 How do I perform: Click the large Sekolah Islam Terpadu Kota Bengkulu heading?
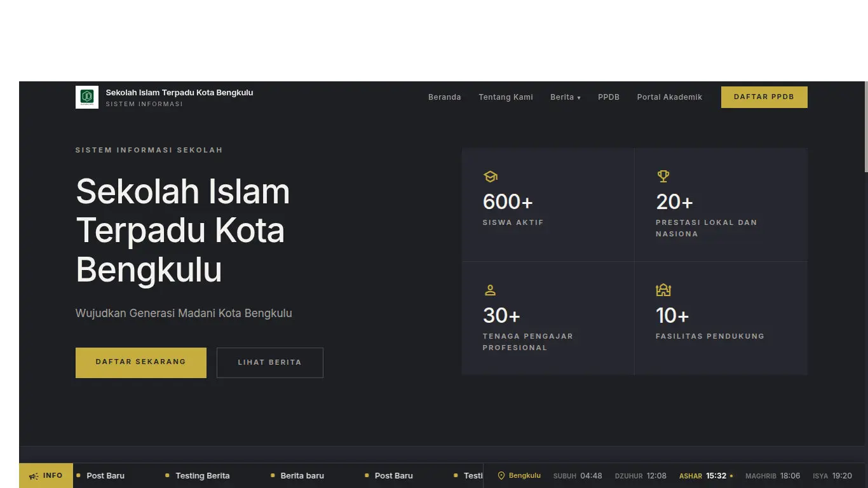[x=183, y=231]
